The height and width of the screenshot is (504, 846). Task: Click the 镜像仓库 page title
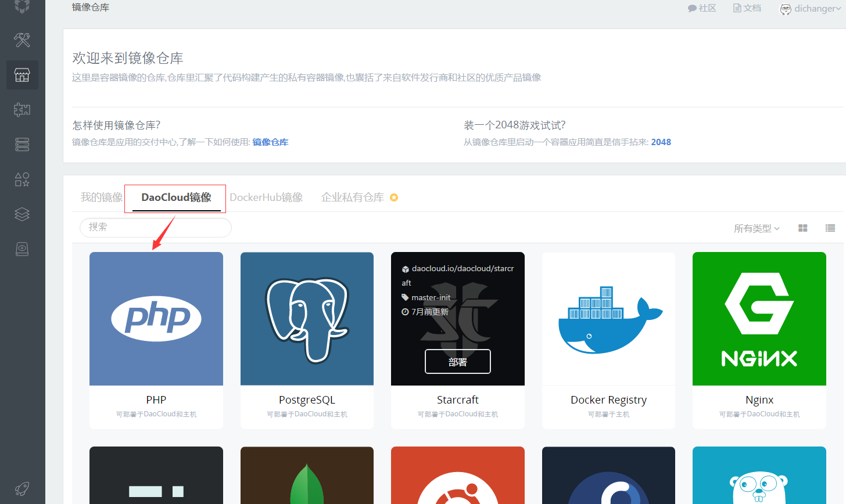click(91, 8)
